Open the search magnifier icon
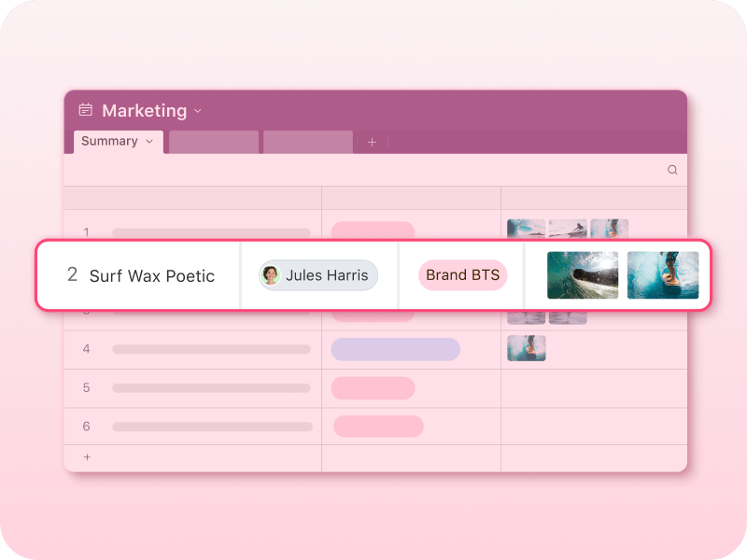 pos(672,170)
